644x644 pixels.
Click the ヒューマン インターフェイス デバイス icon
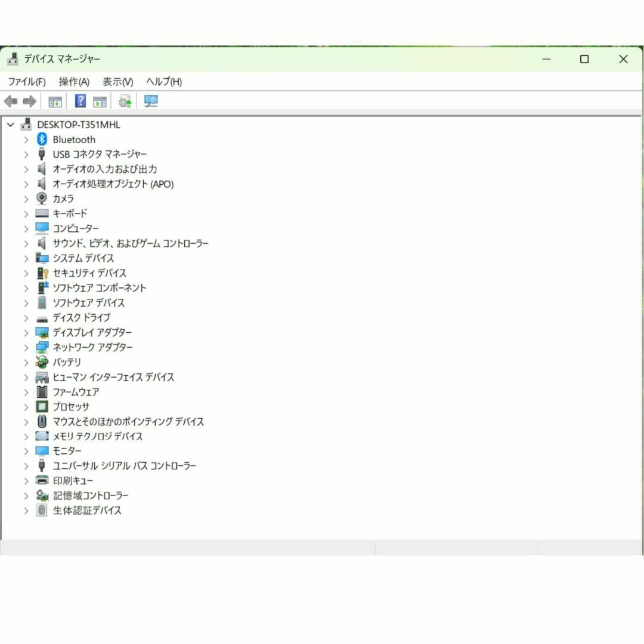(42, 377)
